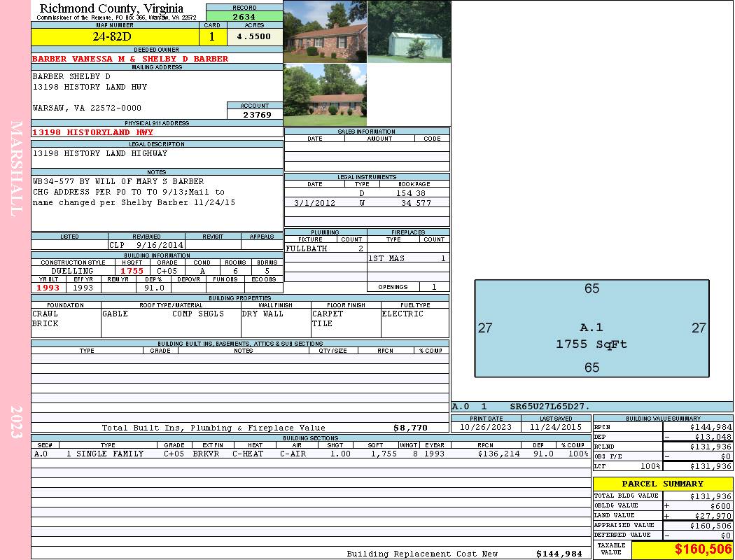Select OBLDG value $600
735x560 pixels.
coord(720,506)
